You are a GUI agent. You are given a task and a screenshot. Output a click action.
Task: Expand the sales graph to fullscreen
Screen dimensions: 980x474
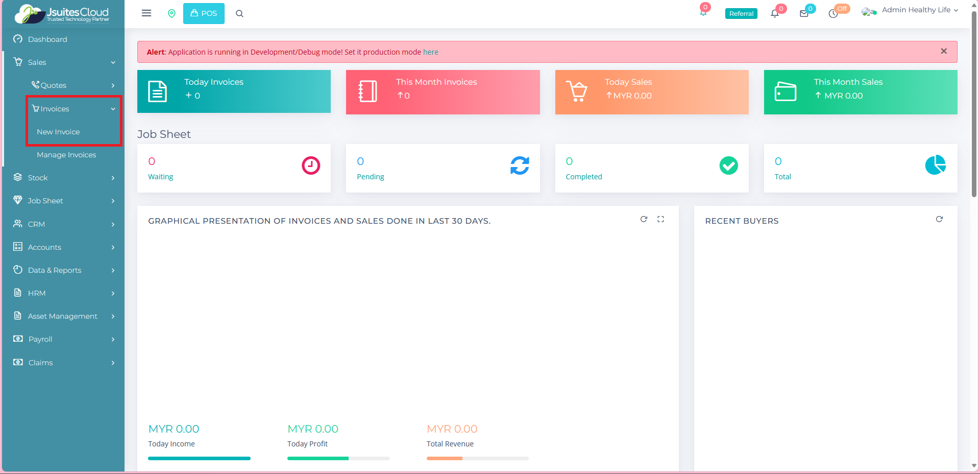click(660, 219)
